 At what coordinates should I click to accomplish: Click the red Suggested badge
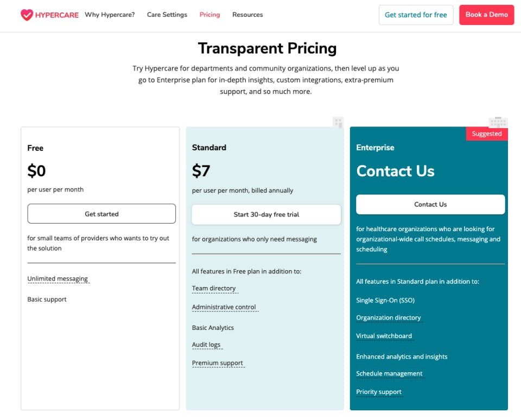(486, 134)
